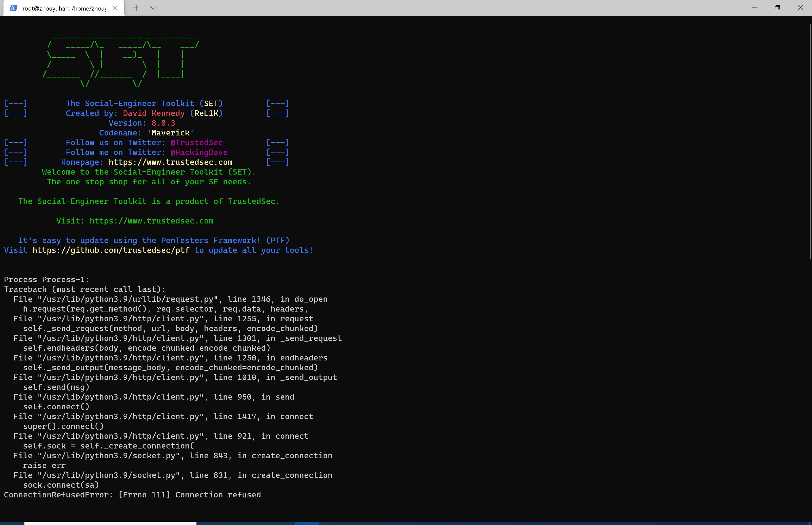Click the 'Process Process-1:' line
Viewport: 812px width, 525px height.
tap(47, 279)
